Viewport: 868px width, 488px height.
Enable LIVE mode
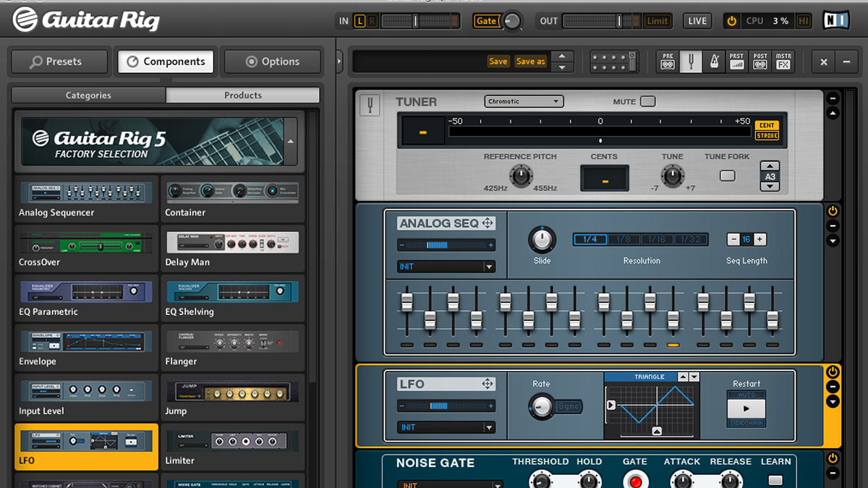697,21
